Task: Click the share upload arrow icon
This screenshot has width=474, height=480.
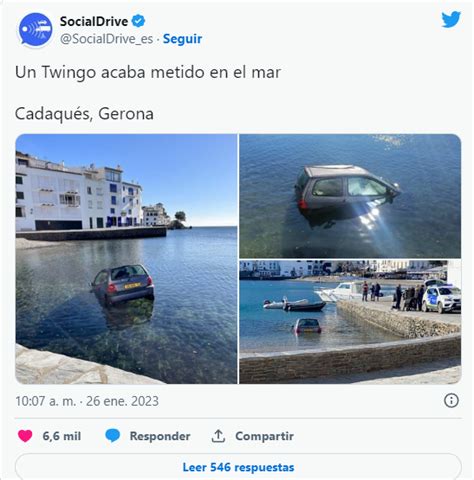Action: click(x=218, y=436)
